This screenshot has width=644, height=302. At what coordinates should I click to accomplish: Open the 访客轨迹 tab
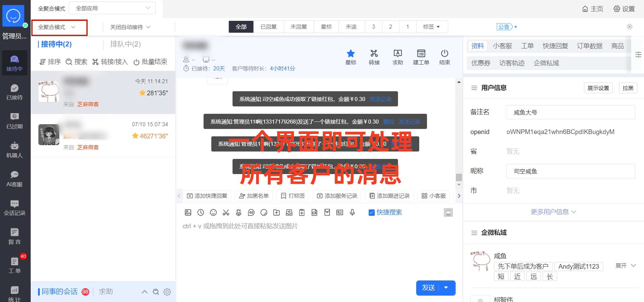512,63
